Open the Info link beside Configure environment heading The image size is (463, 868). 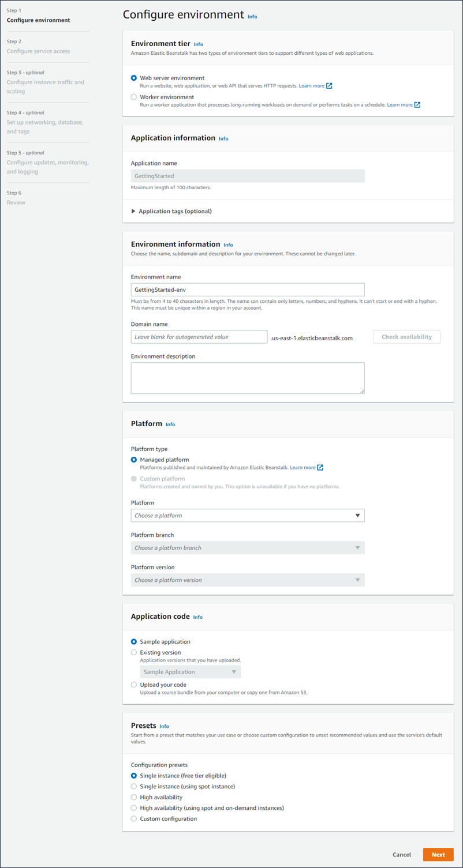tap(252, 17)
